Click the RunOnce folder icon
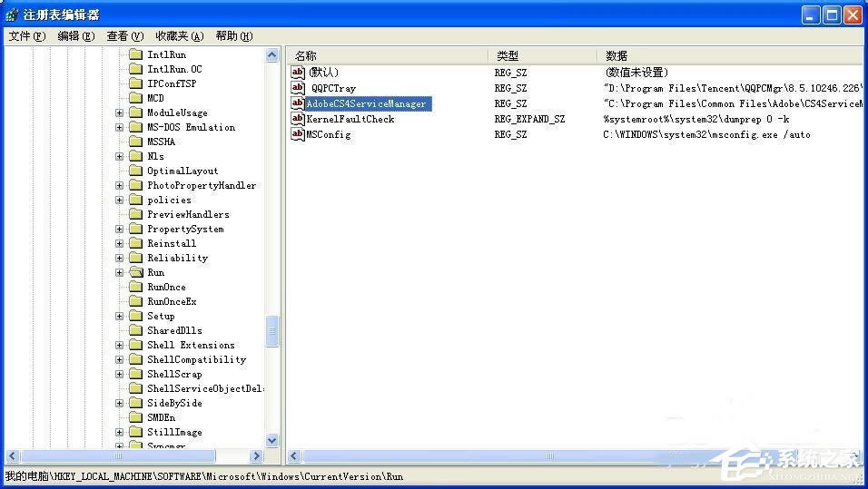 tap(135, 287)
